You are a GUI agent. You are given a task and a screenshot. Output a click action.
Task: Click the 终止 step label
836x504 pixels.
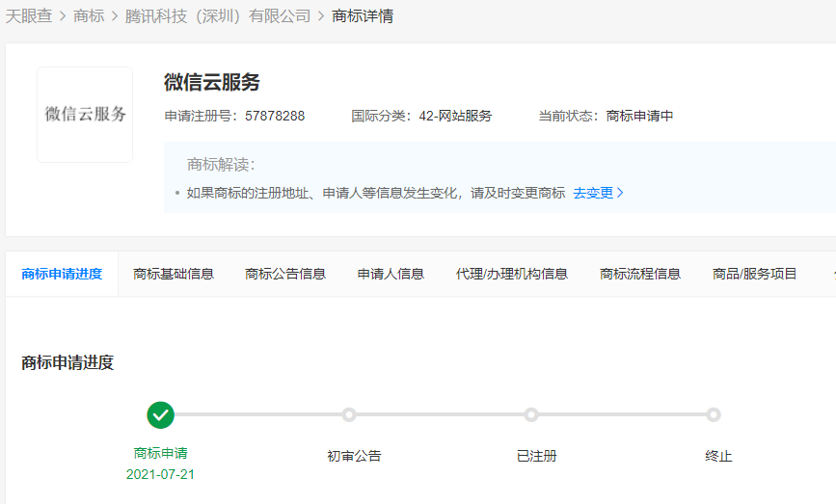tap(718, 456)
